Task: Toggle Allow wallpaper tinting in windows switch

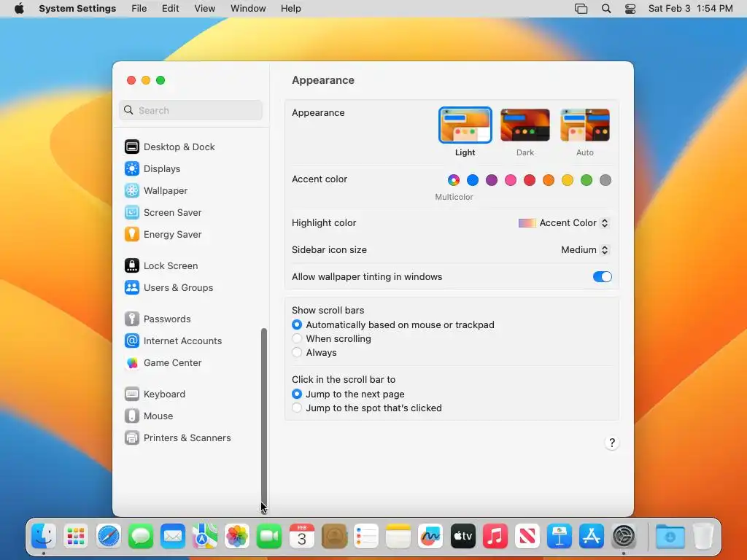Action: pos(602,276)
